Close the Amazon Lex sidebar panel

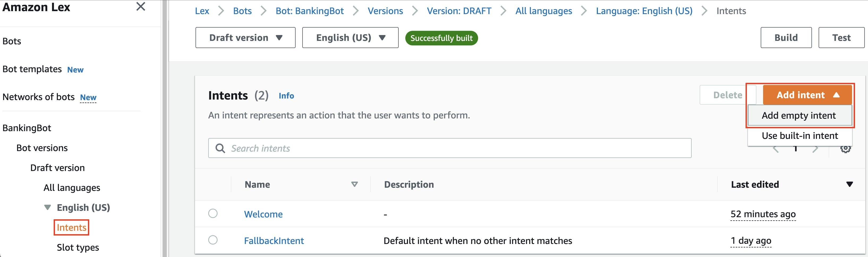coord(141,7)
